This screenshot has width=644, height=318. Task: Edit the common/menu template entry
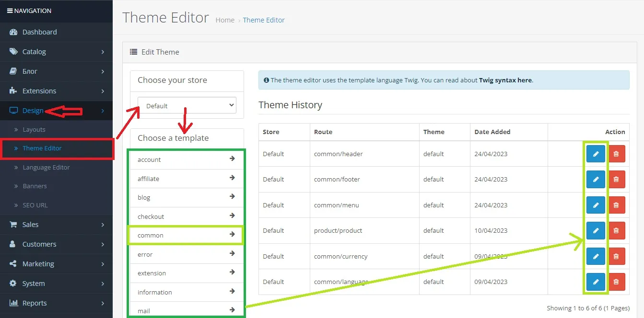(596, 205)
